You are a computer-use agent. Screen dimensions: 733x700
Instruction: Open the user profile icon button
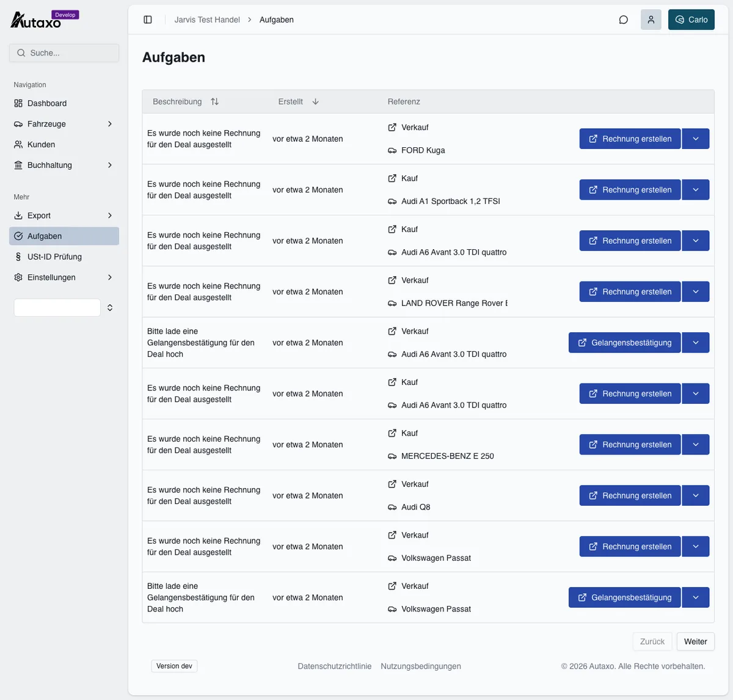(651, 20)
